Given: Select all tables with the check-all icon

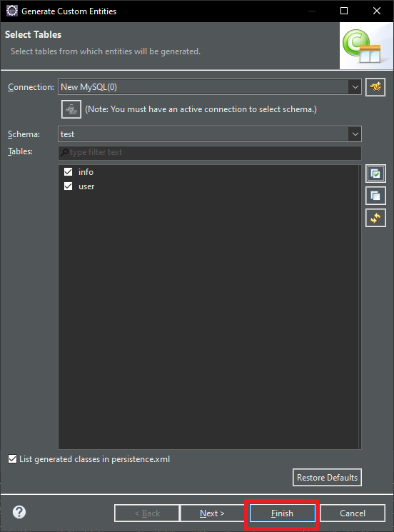Looking at the screenshot, I should (x=375, y=174).
